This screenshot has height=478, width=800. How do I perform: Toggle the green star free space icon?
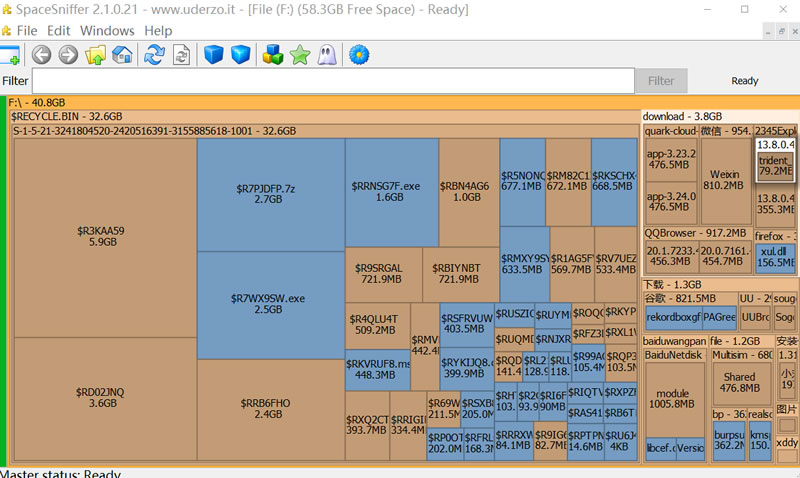point(300,55)
